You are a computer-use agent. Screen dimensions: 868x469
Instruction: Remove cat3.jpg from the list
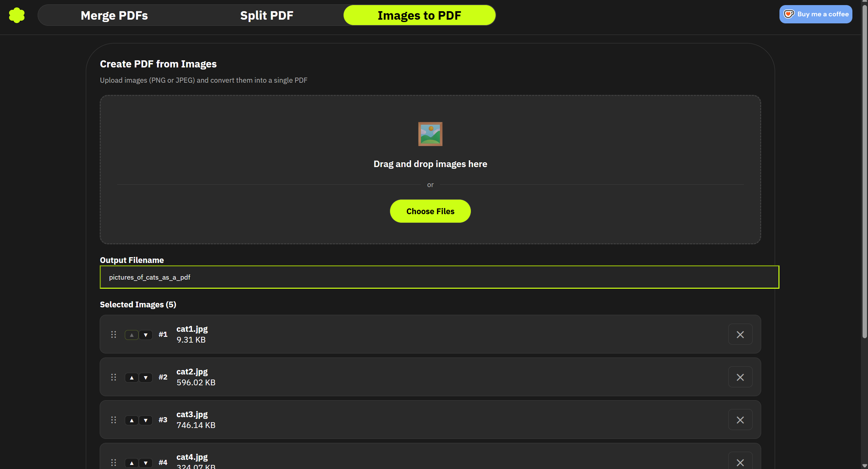click(740, 420)
